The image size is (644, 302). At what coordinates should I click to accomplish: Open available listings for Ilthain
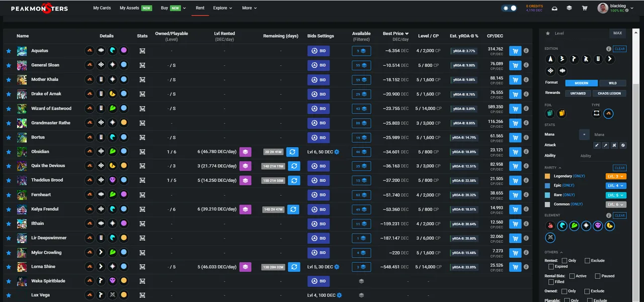click(x=361, y=223)
